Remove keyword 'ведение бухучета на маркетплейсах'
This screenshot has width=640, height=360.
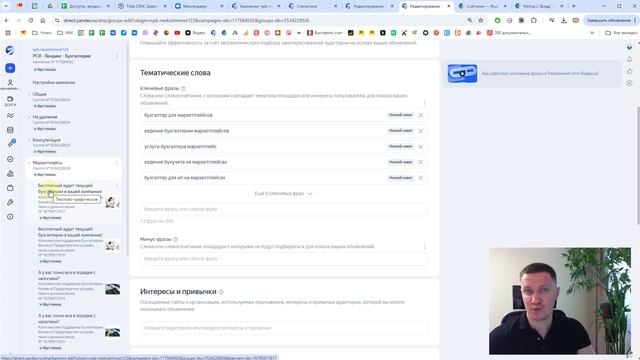coord(420,162)
